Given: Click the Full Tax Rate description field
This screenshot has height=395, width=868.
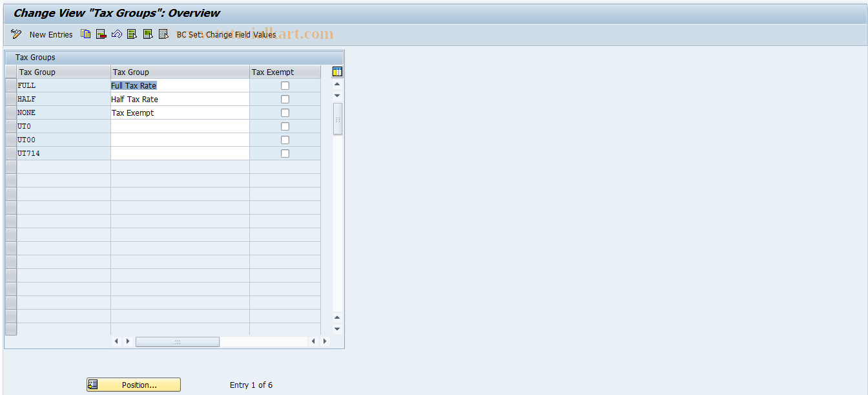Looking at the screenshot, I should tap(180, 85).
